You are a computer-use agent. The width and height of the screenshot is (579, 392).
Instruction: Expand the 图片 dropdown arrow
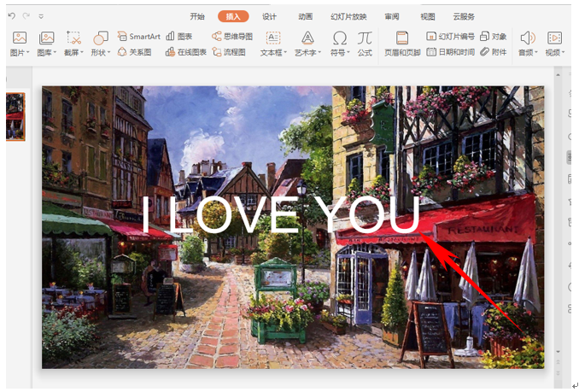pos(28,53)
